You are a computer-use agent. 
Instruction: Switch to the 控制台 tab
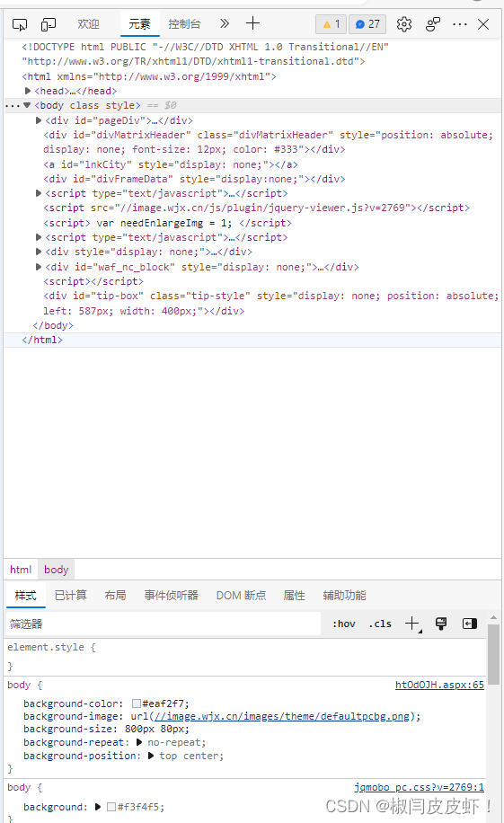pos(184,24)
